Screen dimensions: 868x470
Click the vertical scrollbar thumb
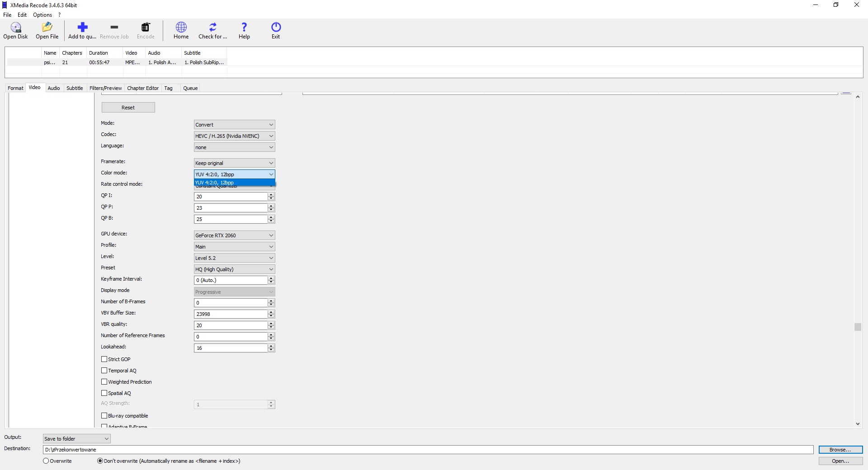[858, 327]
